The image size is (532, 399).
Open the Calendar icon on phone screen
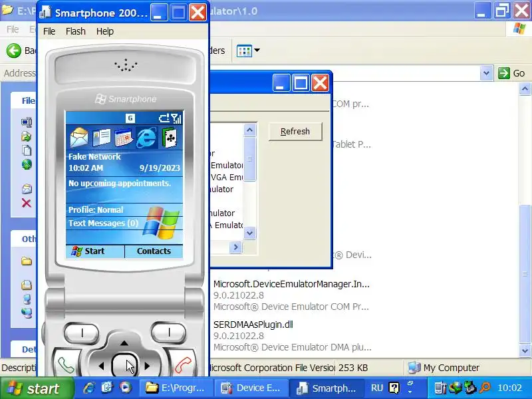[124, 138]
